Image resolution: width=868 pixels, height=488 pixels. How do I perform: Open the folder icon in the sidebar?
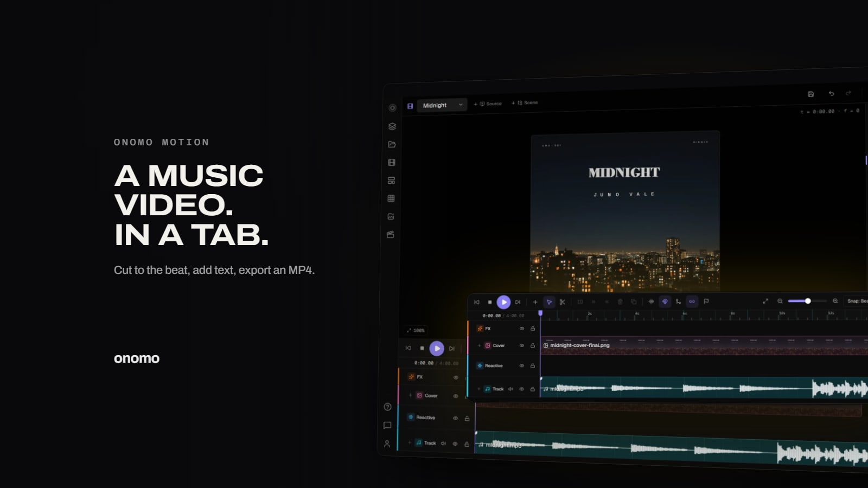pos(392,144)
